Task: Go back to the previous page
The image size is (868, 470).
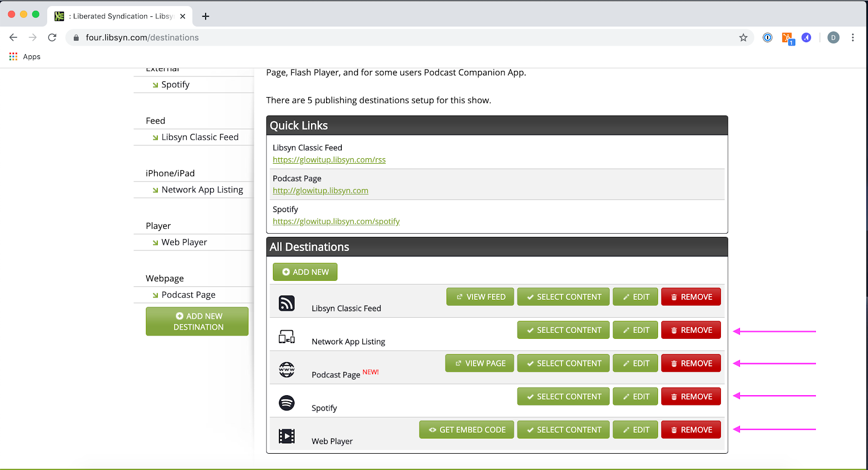Action: [x=14, y=37]
